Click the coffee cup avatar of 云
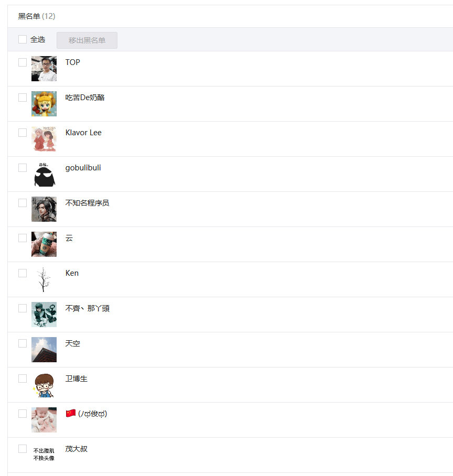453x476 pixels. [x=44, y=244]
